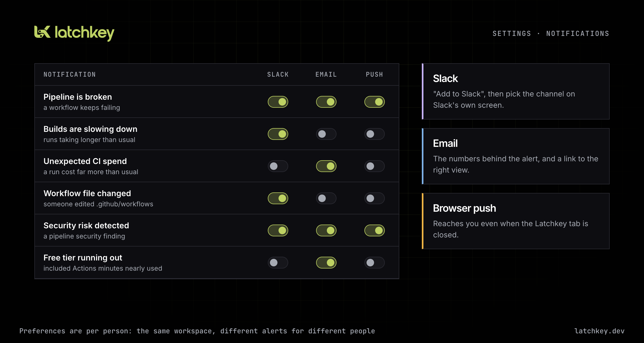Viewport: 644px width, 343px height.
Task: Click the "Free tier running out" row title
Action: (83, 258)
